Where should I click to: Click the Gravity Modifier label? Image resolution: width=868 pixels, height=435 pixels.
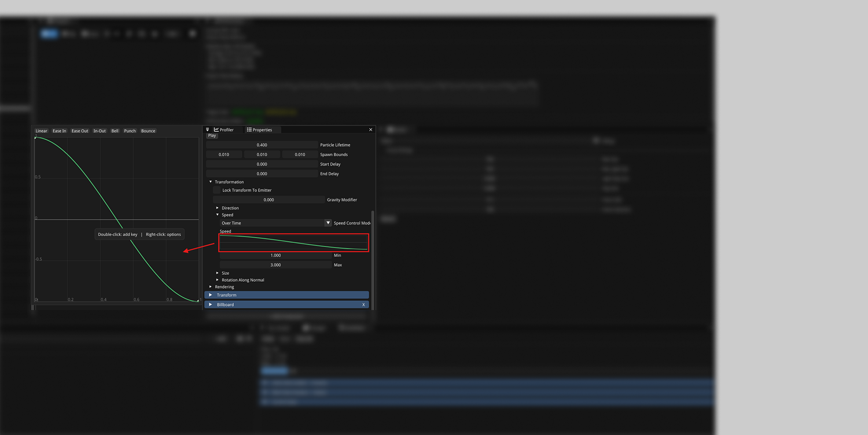(x=342, y=200)
